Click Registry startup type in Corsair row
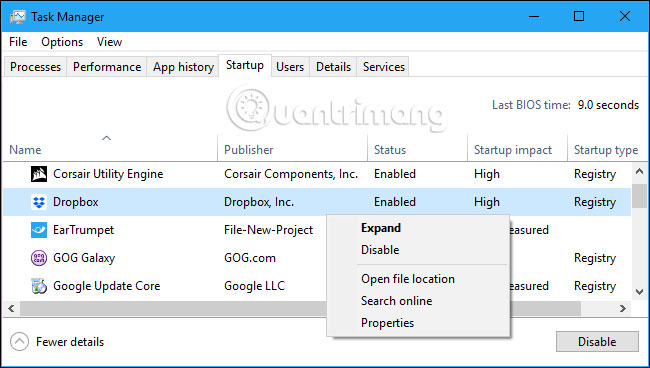Image resolution: width=650 pixels, height=368 pixels. [595, 174]
